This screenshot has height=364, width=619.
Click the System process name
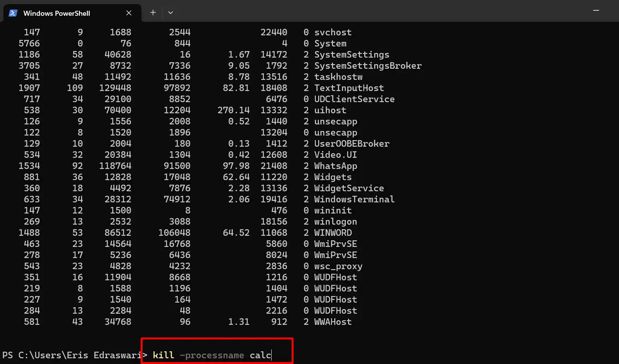pos(330,43)
